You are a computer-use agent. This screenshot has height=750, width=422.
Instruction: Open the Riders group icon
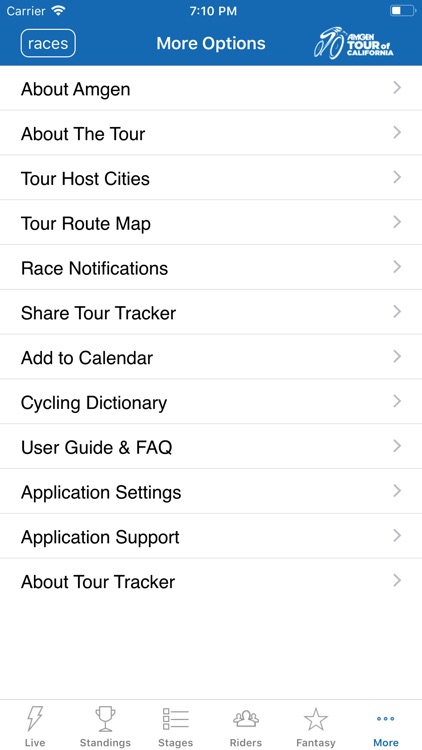click(246, 718)
